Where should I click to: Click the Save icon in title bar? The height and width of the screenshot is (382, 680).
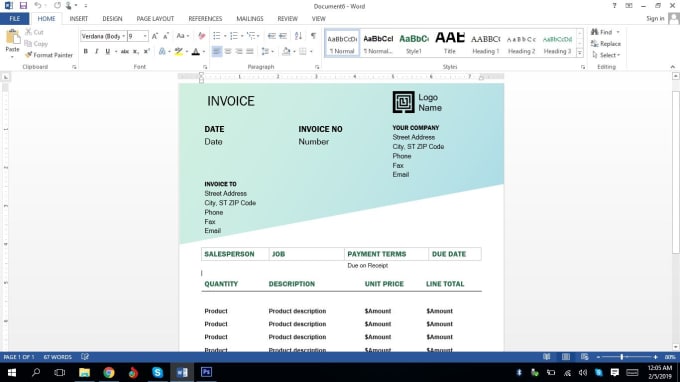point(23,6)
